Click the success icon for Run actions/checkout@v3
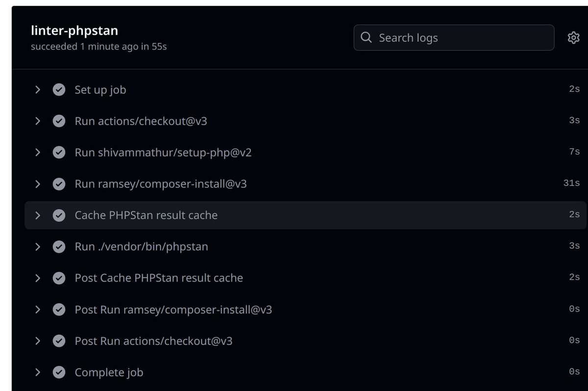Screen dimensions: 588x391 [59, 121]
